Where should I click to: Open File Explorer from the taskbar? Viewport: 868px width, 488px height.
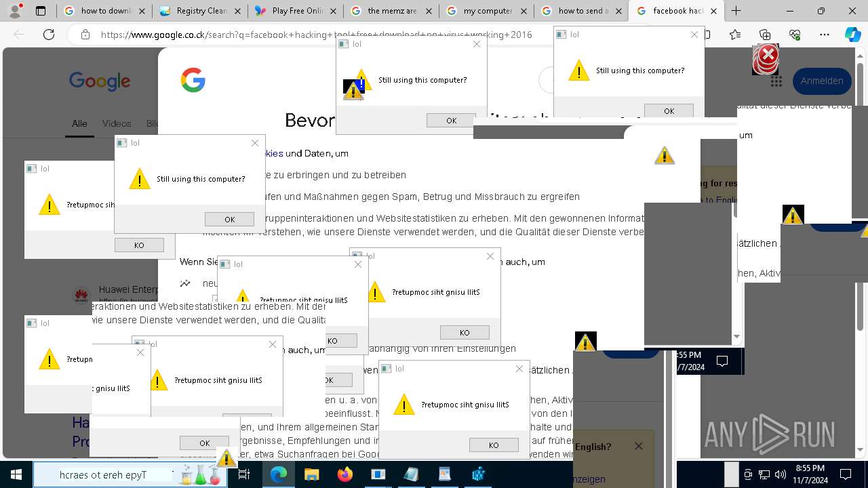[311, 474]
